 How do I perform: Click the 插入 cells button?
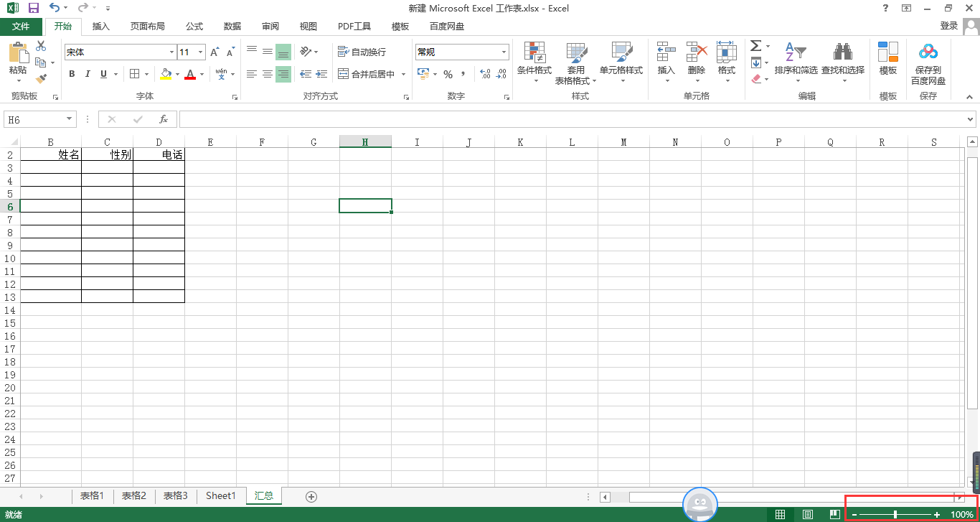click(666, 63)
